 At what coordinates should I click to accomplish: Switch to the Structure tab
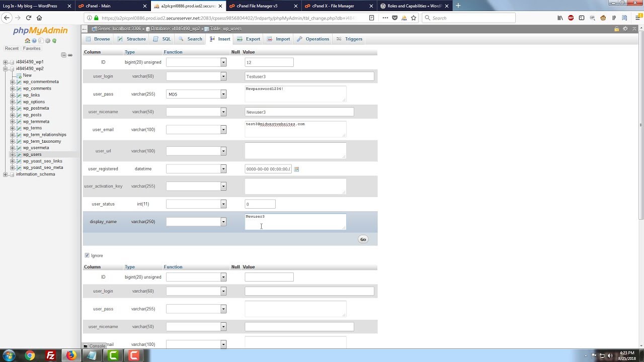click(131, 39)
